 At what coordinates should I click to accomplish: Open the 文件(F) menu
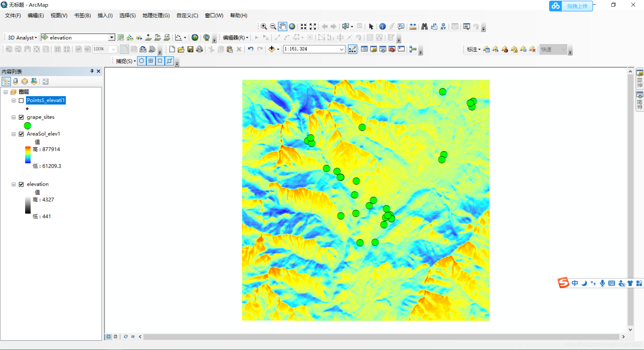(x=13, y=15)
